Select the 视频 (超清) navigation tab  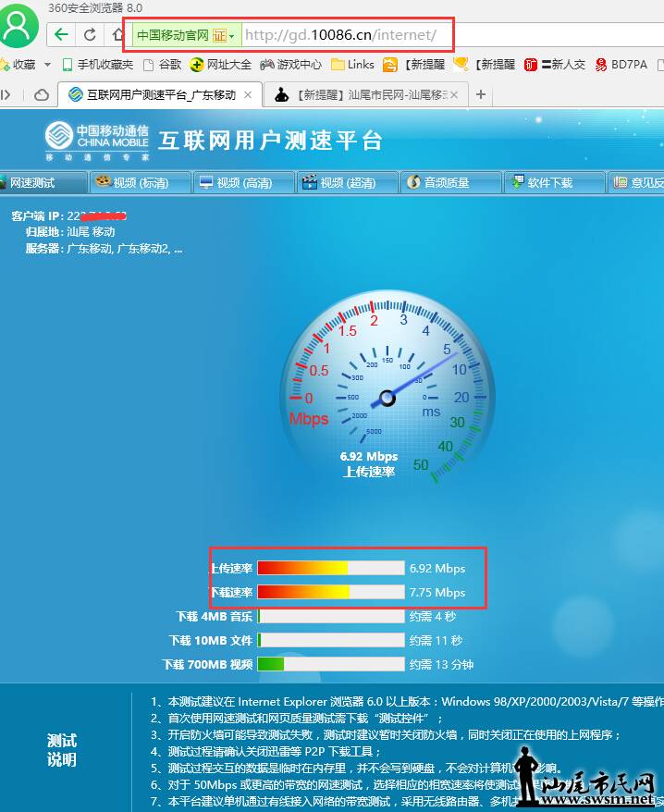[347, 182]
